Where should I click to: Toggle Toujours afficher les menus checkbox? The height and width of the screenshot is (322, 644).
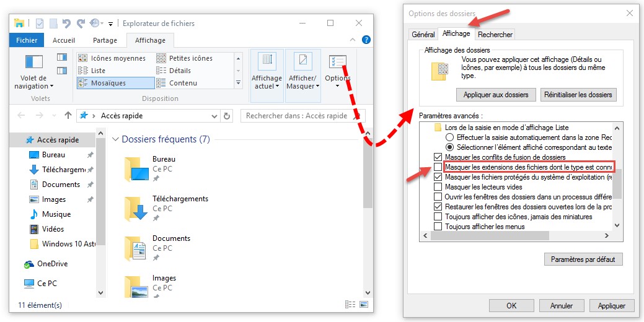[x=438, y=227]
